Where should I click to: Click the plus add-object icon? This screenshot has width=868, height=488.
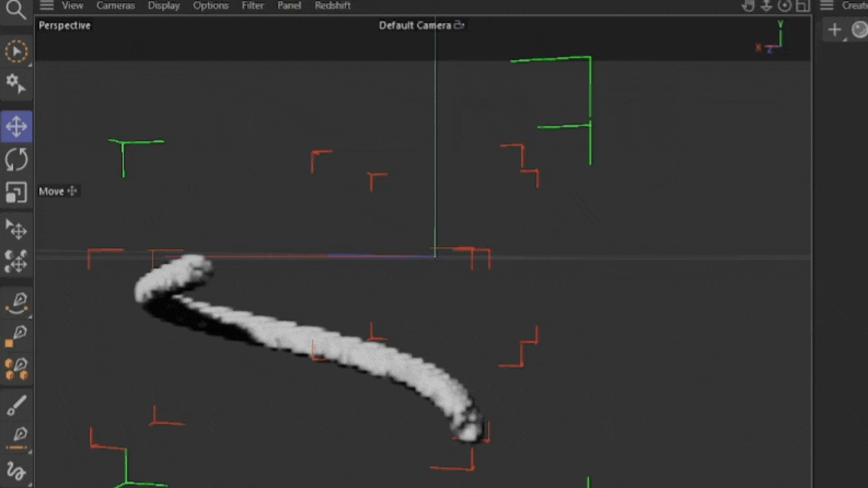[x=834, y=30]
